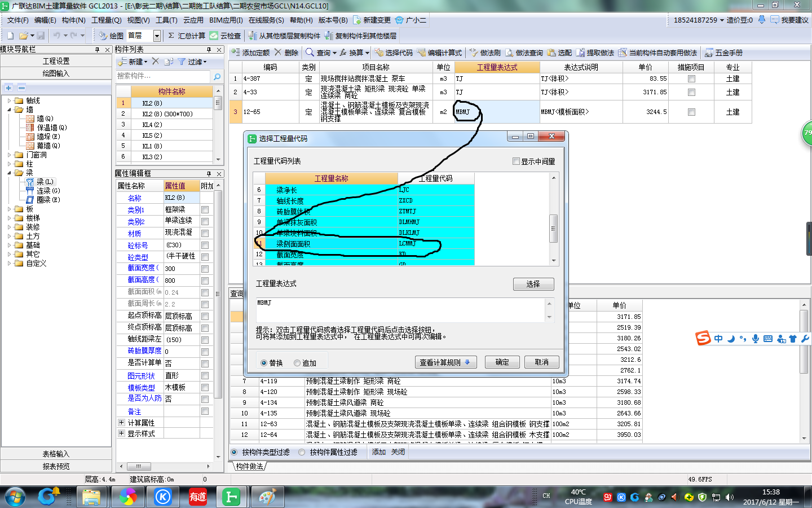Select the 替换 radio option

point(264,363)
